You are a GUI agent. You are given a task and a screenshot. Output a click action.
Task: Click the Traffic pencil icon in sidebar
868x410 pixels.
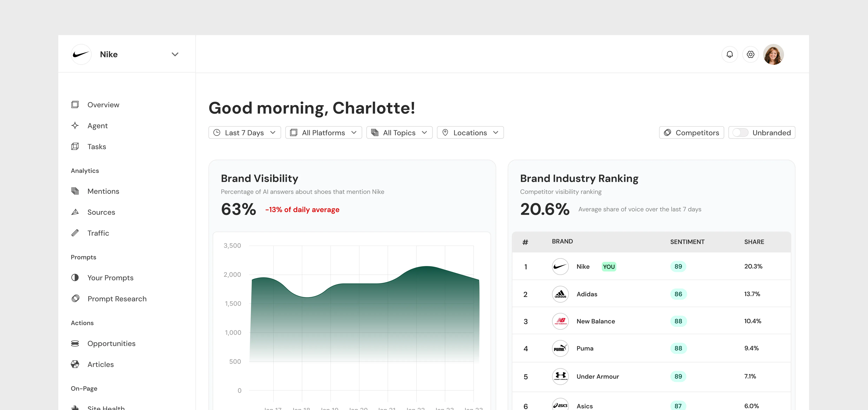click(75, 233)
